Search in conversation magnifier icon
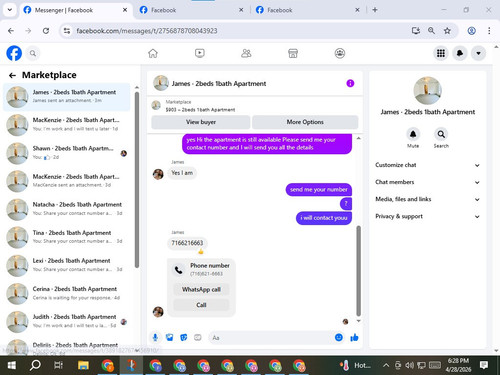Screen dimensions: 500x375 pyautogui.click(x=441, y=134)
